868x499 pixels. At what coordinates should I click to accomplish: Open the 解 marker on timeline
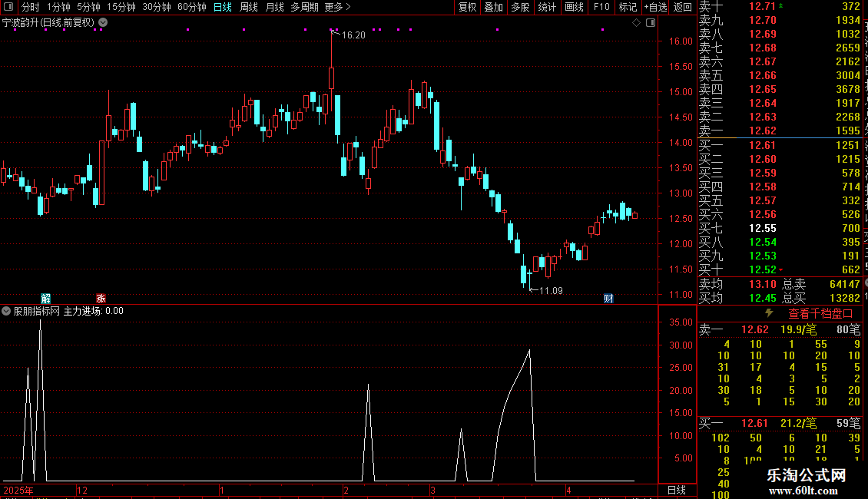coord(46,299)
